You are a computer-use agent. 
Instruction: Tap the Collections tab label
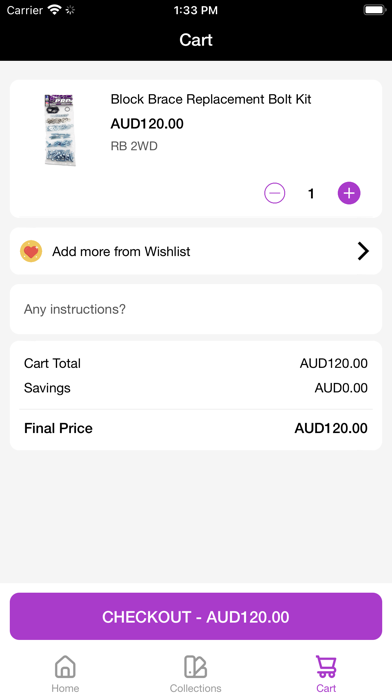[195, 688]
